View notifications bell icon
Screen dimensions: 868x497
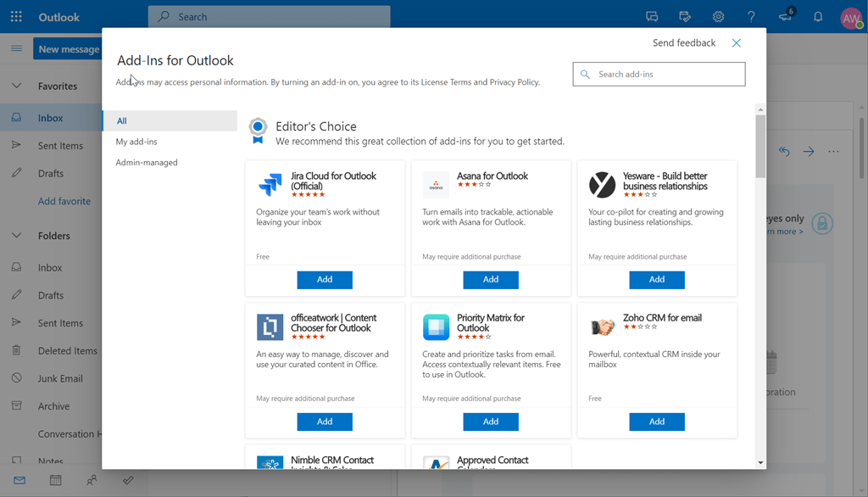click(816, 16)
